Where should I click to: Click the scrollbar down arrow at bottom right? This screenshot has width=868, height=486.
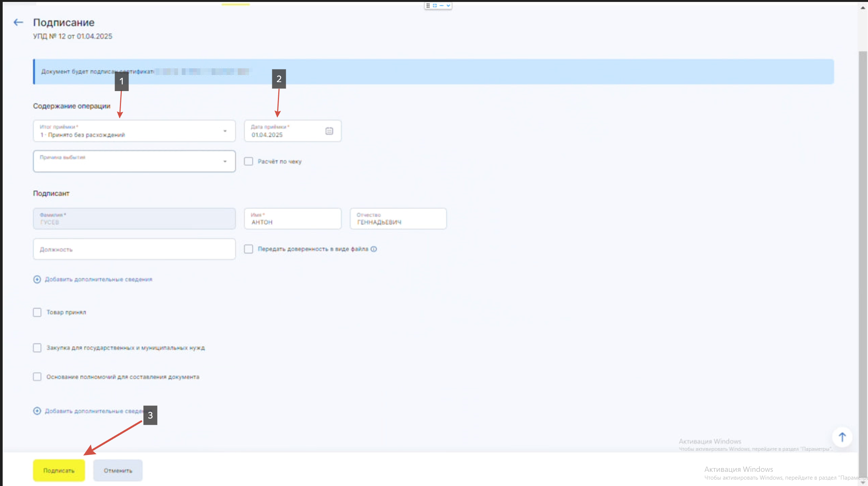(x=863, y=482)
